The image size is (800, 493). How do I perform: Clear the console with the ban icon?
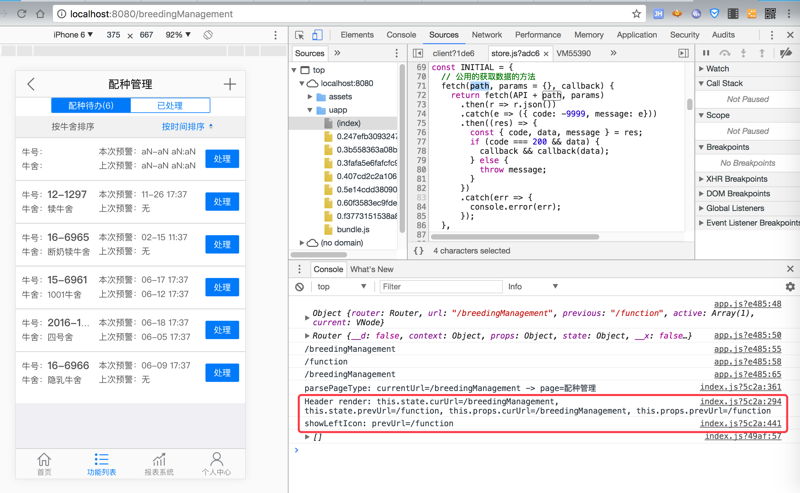tap(299, 287)
